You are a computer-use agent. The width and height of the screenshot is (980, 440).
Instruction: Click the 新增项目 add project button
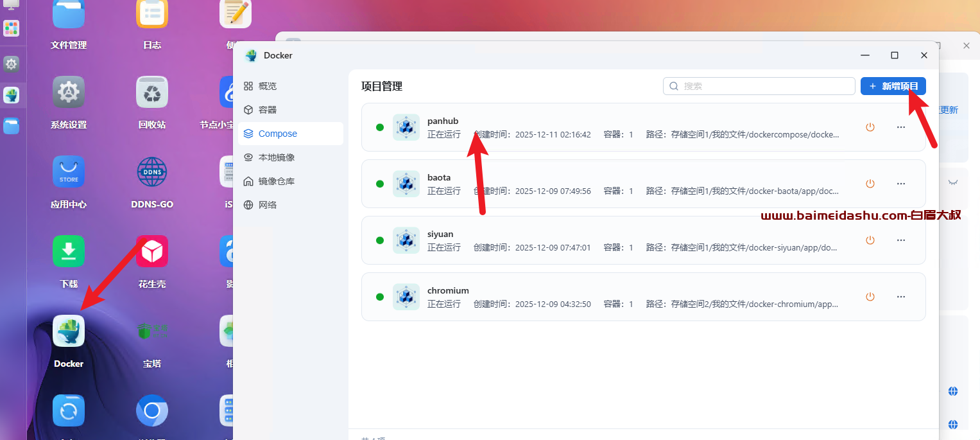click(x=893, y=86)
